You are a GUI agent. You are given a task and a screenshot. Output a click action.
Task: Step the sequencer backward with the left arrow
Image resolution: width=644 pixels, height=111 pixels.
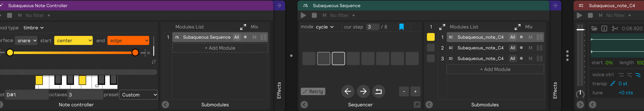(348, 92)
